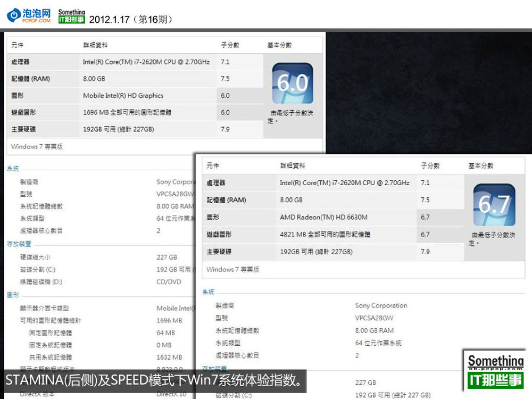Click the 子分數 column header in the 6.7 window
The image size is (532, 399).
coord(430,165)
